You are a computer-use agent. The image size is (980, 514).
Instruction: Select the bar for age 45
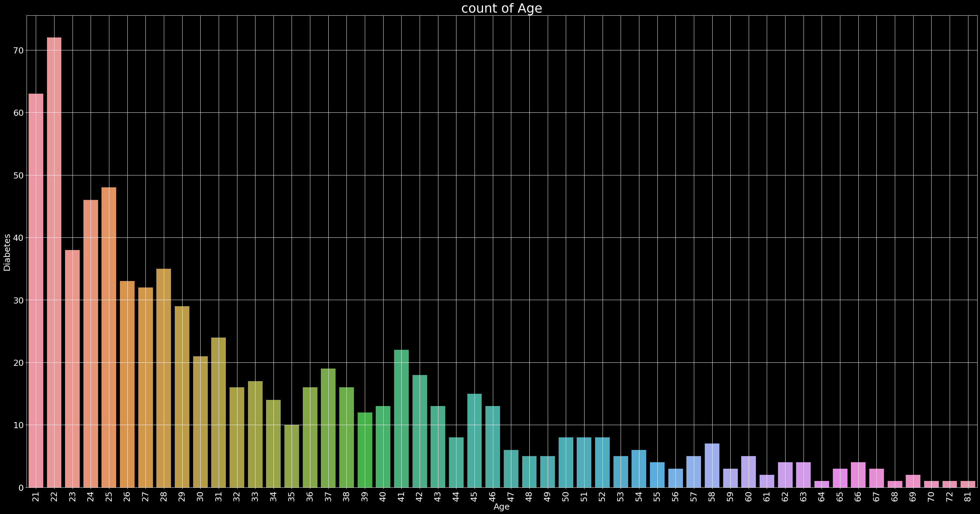(475, 440)
